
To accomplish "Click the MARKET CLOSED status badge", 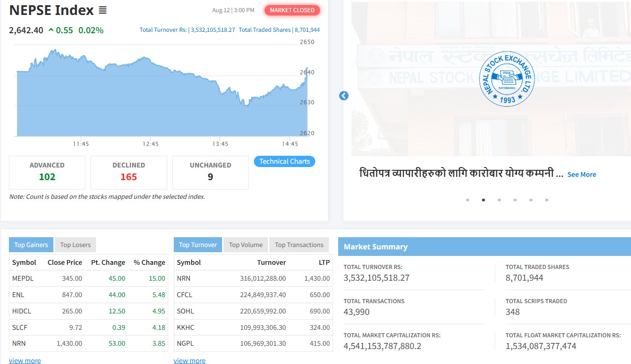I will (x=292, y=10).
